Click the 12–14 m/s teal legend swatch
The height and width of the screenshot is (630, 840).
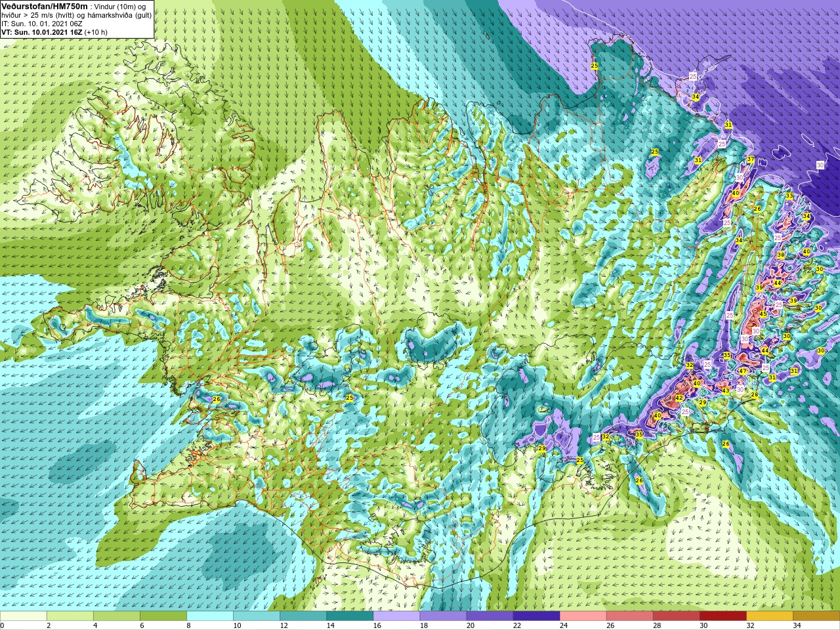303,616
